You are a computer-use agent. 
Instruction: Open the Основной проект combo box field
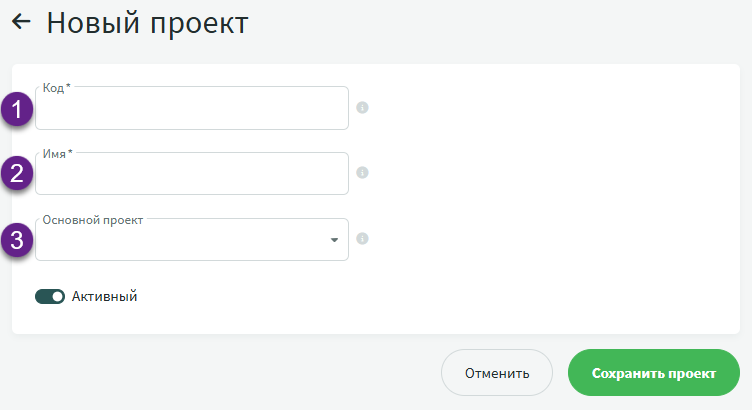tap(180, 241)
